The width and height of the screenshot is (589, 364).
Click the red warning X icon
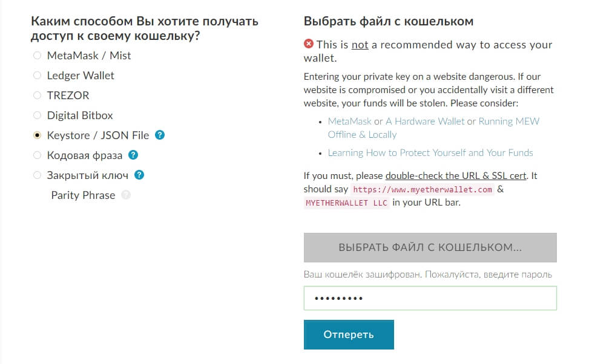pyautogui.click(x=308, y=44)
